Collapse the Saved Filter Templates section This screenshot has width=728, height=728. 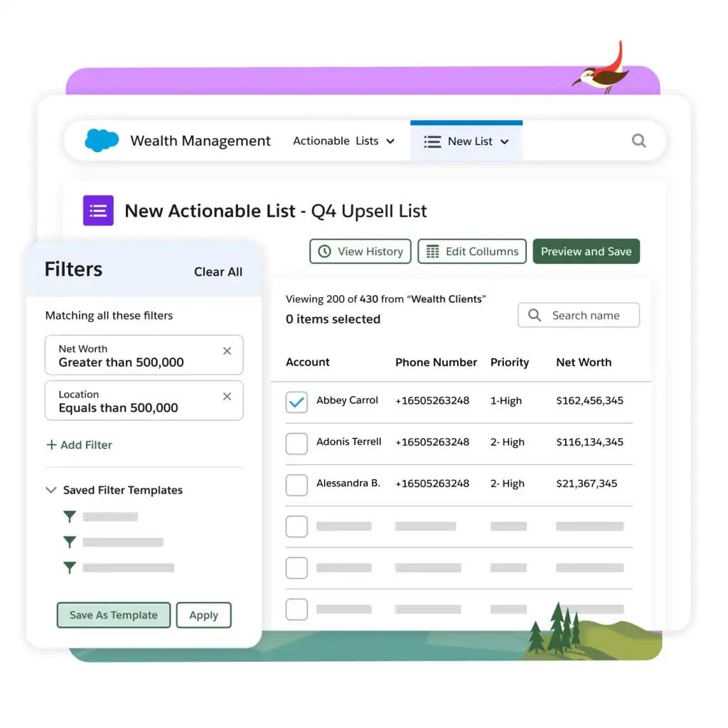tap(50, 490)
